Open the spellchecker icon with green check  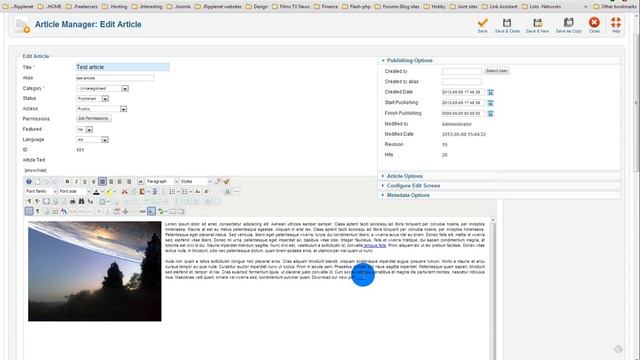pyautogui.click(x=161, y=211)
